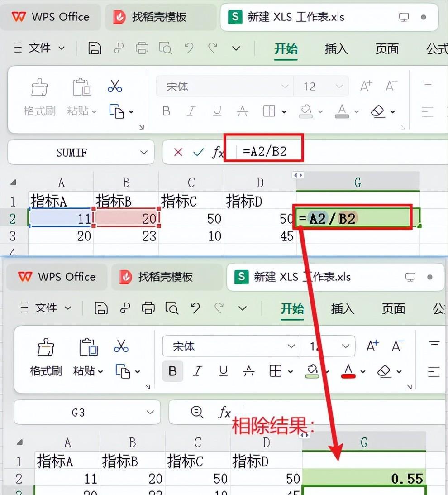
Task: Open 文件 menu in top window
Action: [39, 48]
